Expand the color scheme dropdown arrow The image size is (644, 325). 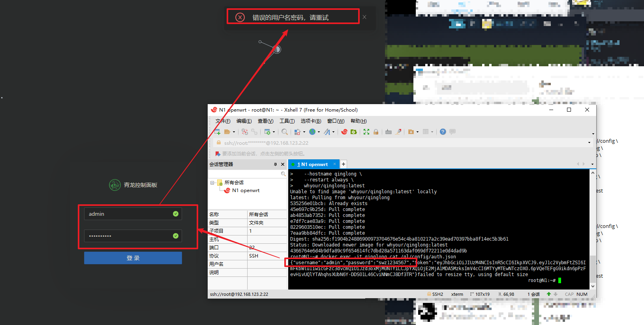[x=304, y=132]
